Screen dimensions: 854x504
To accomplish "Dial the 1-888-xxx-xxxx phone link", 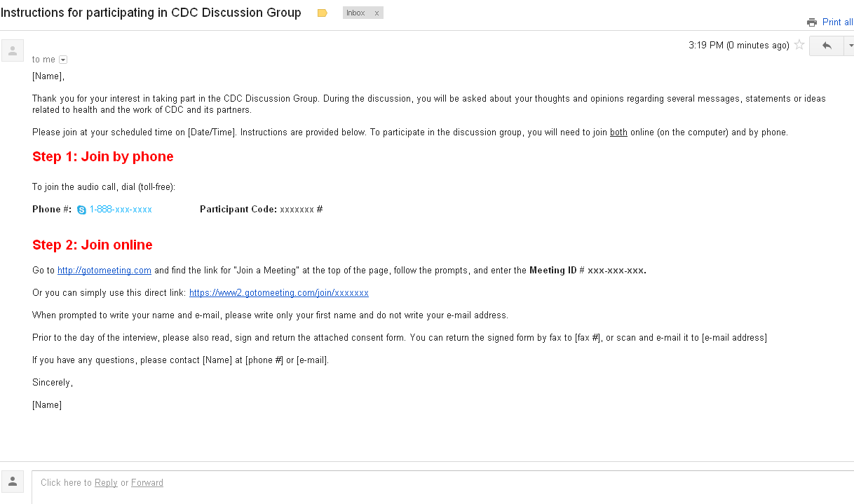I will tap(121, 210).
